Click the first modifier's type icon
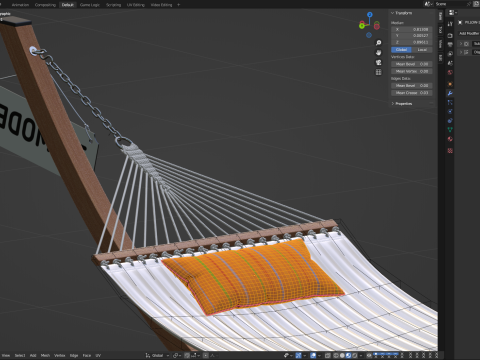Viewport: 480px width, 360px height. [467, 44]
